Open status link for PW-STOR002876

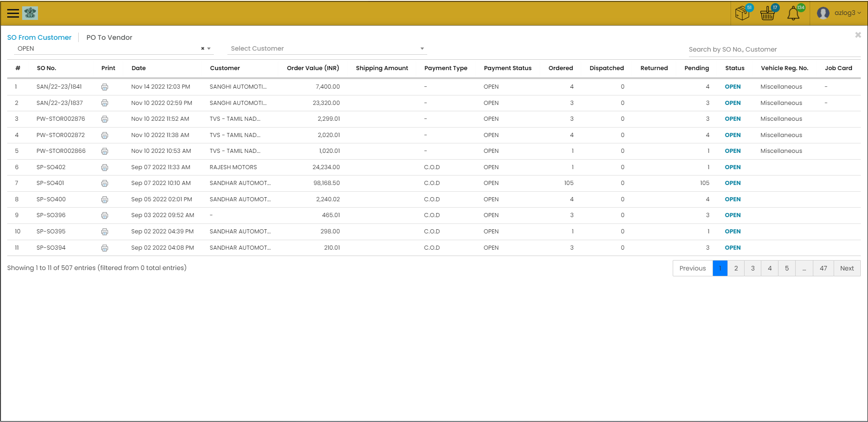click(x=732, y=119)
